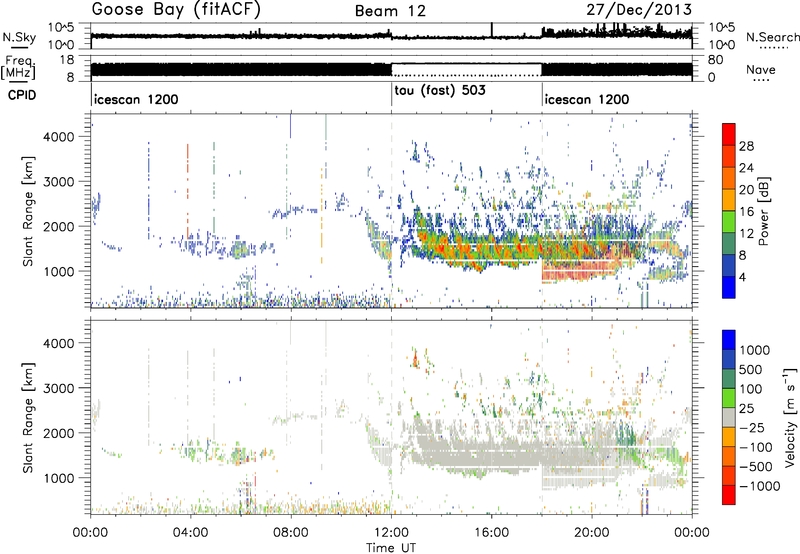Click the 'tau (fast) 503' CPID label
Image resolution: width=800 pixels, height=554 pixels.
(x=440, y=91)
